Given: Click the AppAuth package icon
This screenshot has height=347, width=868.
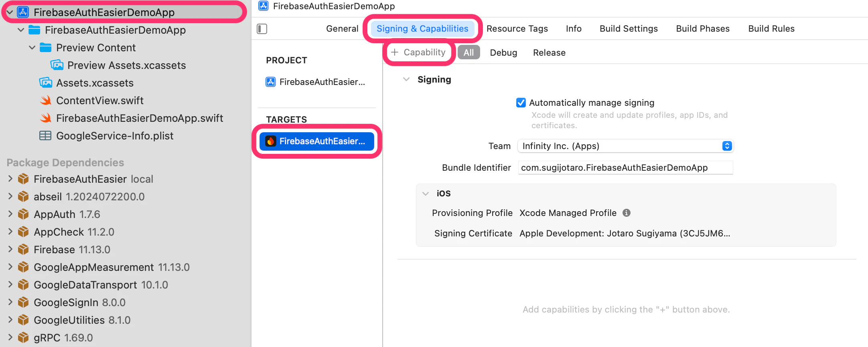Looking at the screenshot, I should (x=23, y=214).
